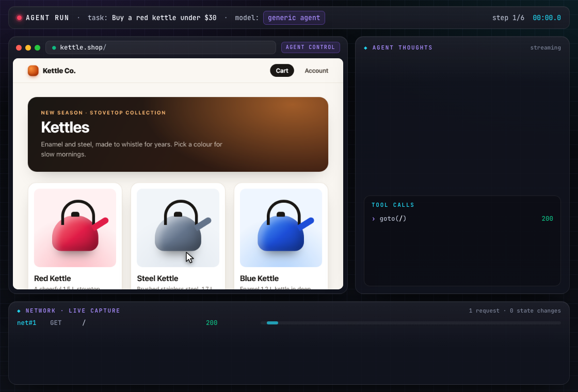Click the AGENT RUN title
Image resolution: width=578 pixels, height=392 pixels.
click(x=47, y=18)
